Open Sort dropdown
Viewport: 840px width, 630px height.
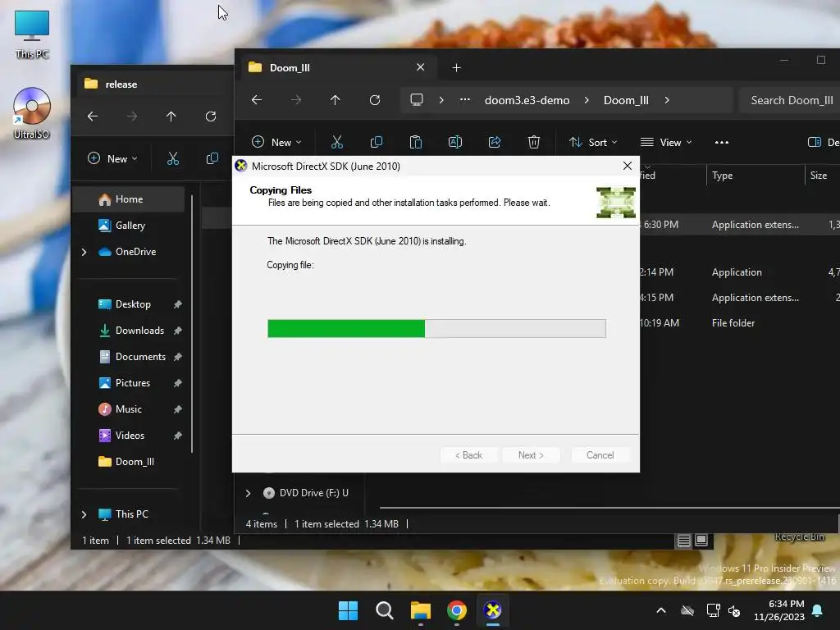tap(593, 142)
